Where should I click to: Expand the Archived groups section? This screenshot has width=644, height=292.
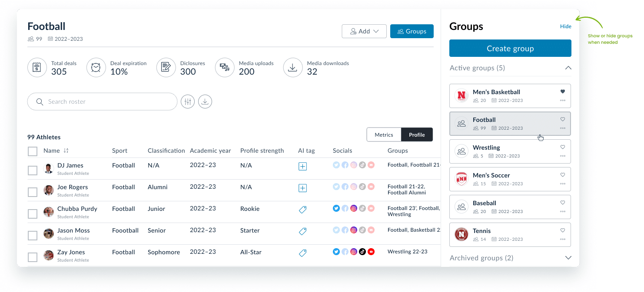pyautogui.click(x=568, y=258)
